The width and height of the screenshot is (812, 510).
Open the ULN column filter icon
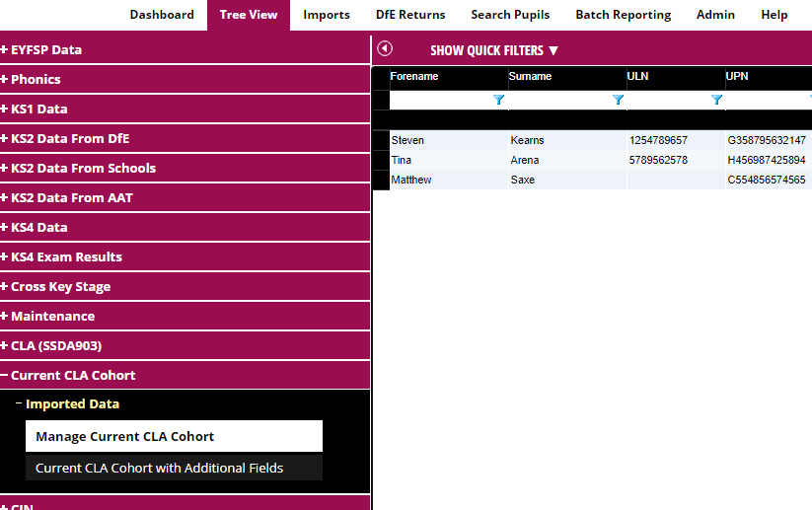716,100
